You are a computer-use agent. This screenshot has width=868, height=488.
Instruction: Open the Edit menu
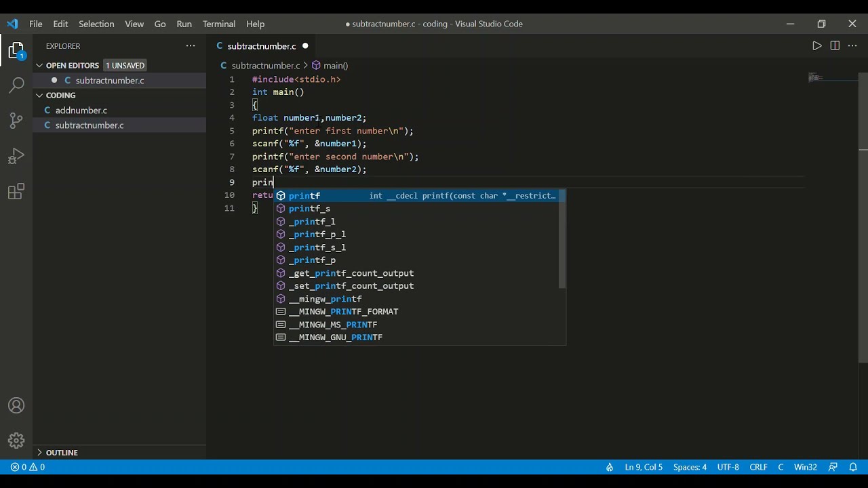click(60, 24)
